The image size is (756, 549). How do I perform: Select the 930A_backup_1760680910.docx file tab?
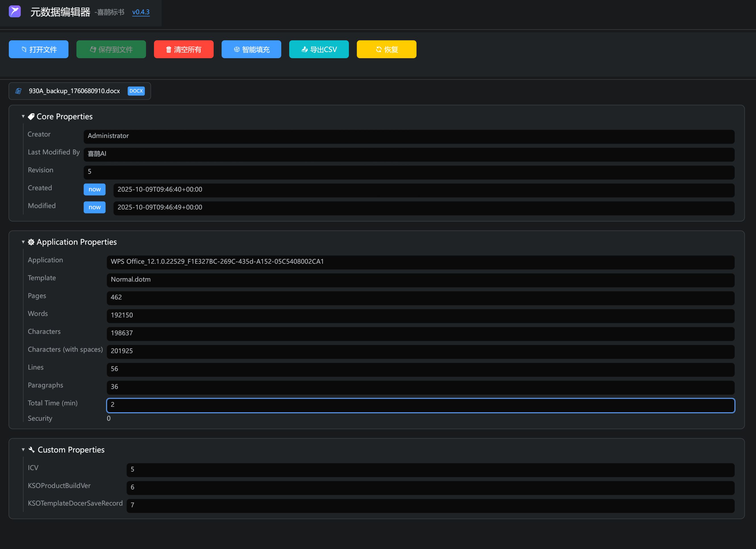pyautogui.click(x=74, y=91)
